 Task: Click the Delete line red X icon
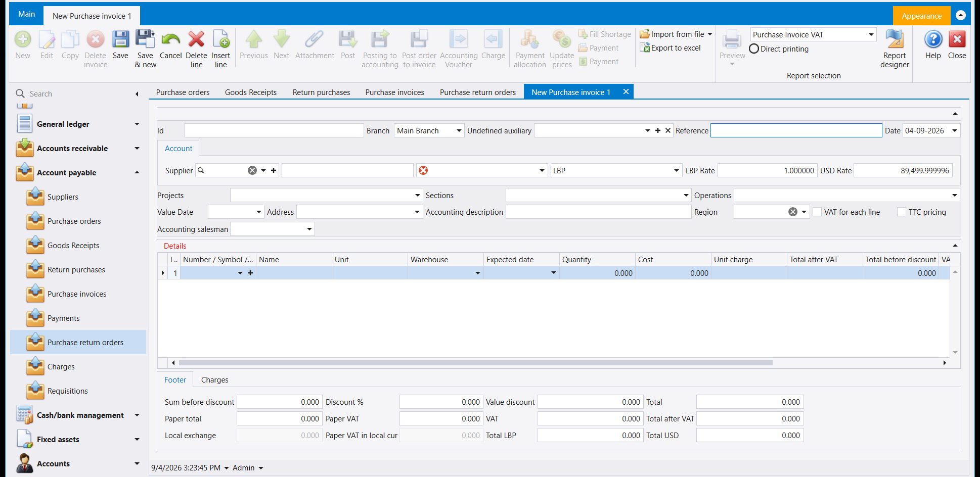(196, 39)
